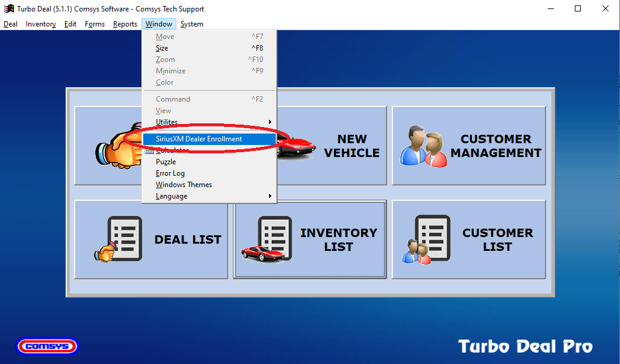This screenshot has width=620, height=364.
Task: Open the System menu
Action: [192, 24]
